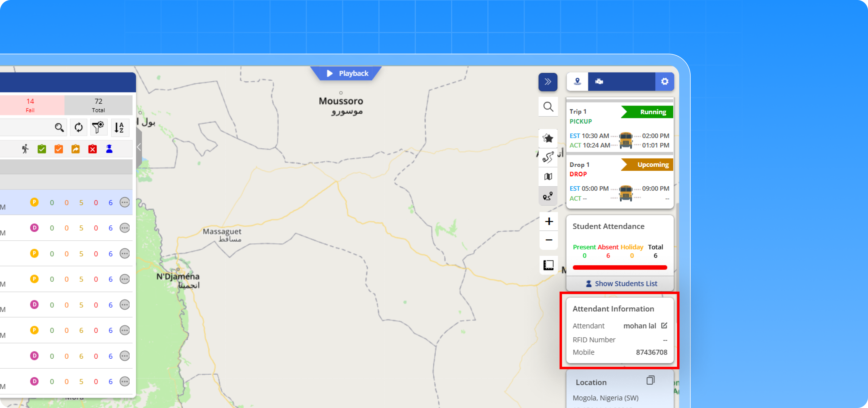Toggle the waypoint route map control
The image size is (868, 408).
548,196
